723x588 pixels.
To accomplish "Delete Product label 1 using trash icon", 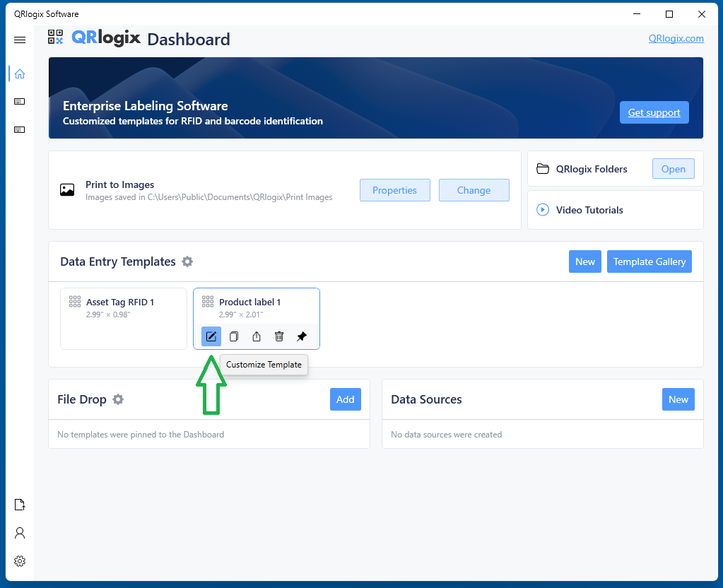I will coord(279,336).
